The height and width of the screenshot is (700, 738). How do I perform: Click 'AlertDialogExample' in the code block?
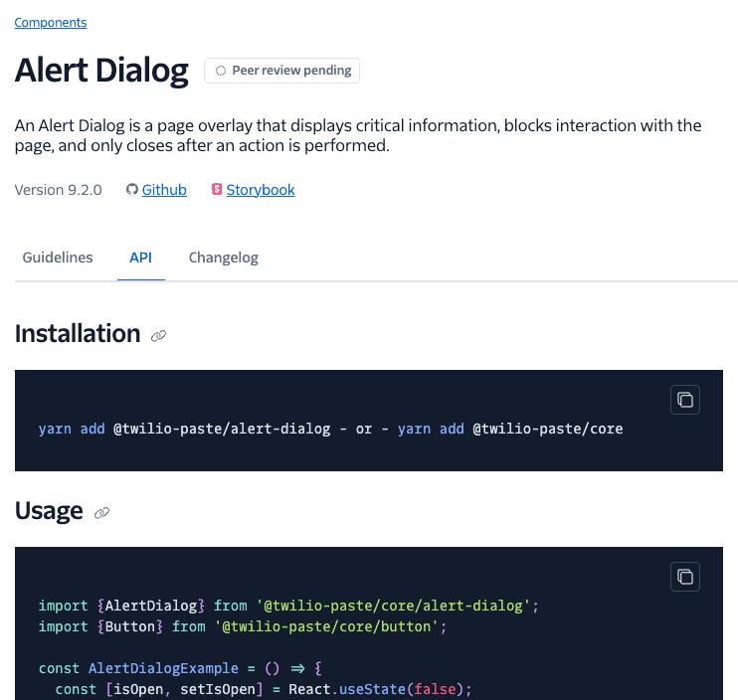[x=163, y=668]
